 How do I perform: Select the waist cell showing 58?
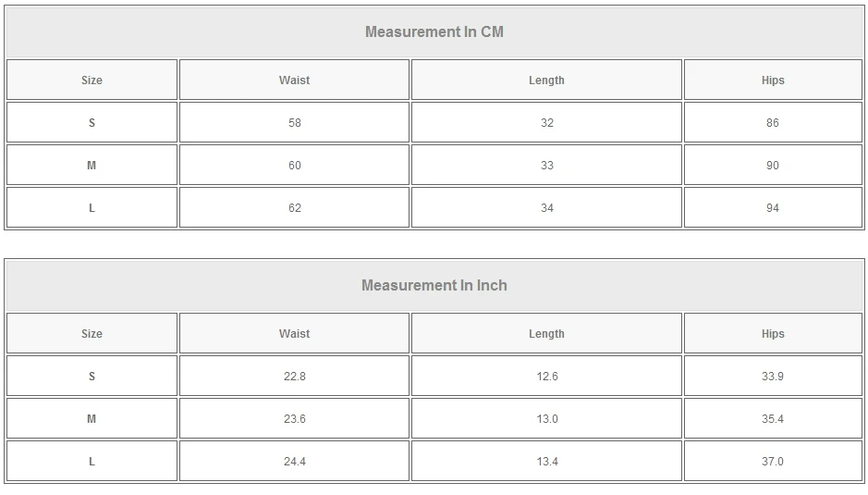click(294, 123)
